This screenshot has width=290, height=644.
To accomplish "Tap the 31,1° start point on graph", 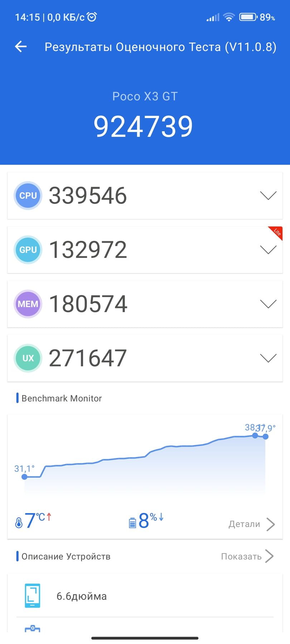I will click(24, 477).
